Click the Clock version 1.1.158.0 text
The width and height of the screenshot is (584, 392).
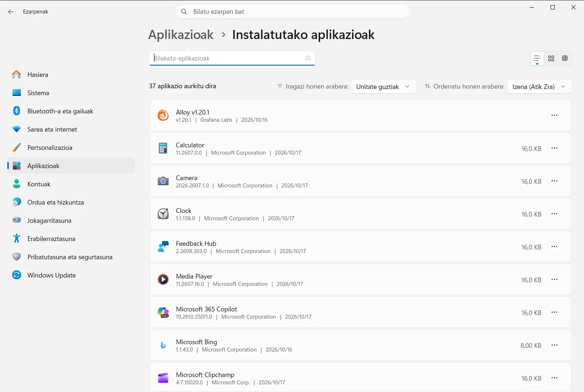tap(185, 218)
